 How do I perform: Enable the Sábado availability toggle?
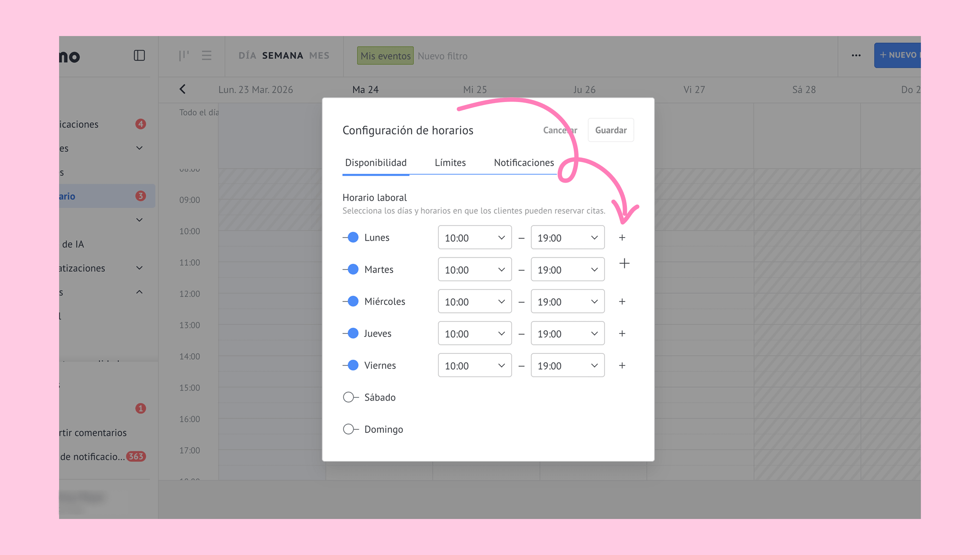point(351,397)
